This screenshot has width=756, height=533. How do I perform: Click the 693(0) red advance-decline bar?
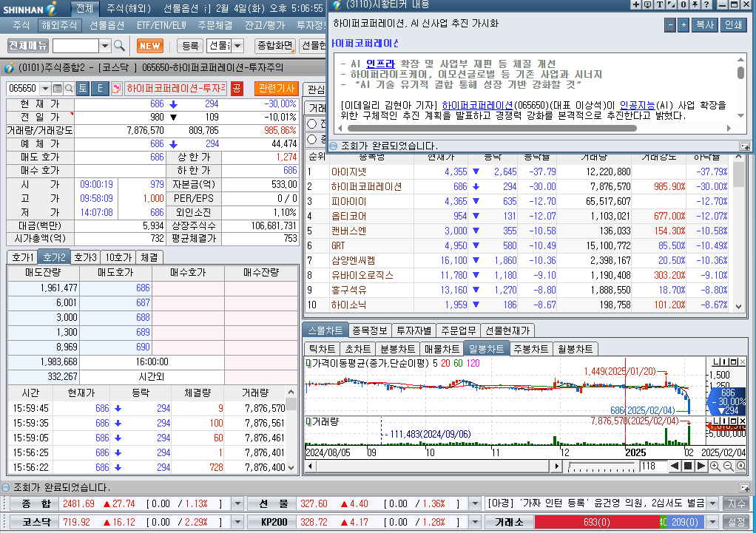point(597,522)
